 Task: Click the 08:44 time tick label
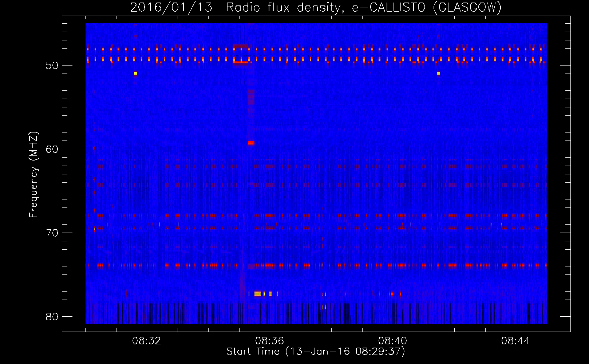(x=516, y=341)
